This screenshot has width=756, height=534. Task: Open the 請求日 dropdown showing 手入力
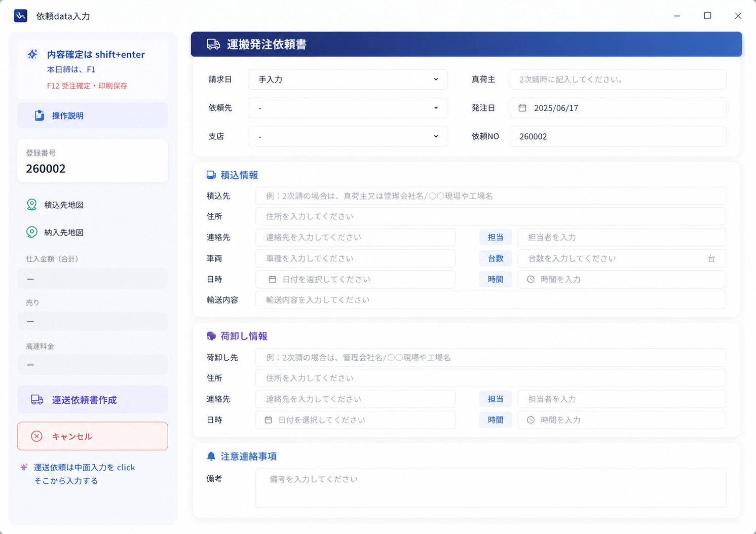(348, 80)
